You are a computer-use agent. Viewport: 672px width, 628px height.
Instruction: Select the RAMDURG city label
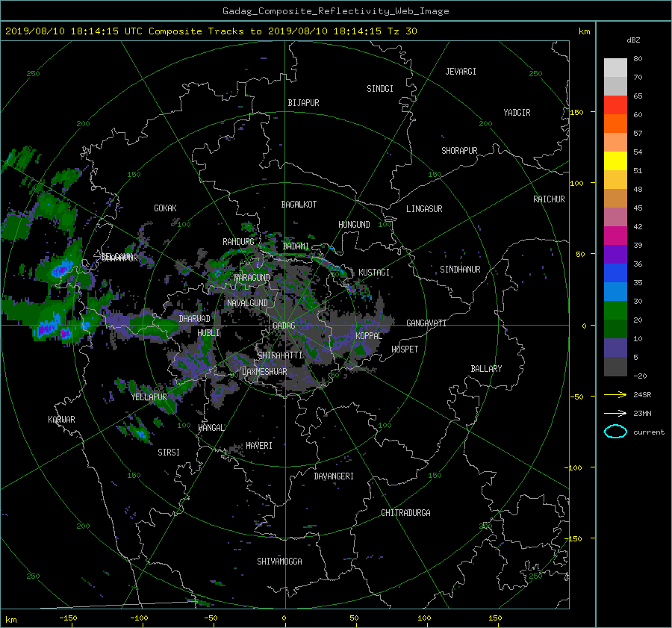point(238,242)
